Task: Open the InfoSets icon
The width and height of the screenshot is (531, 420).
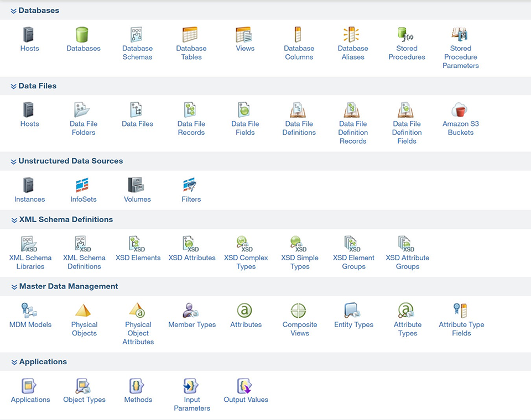Action: pos(82,185)
